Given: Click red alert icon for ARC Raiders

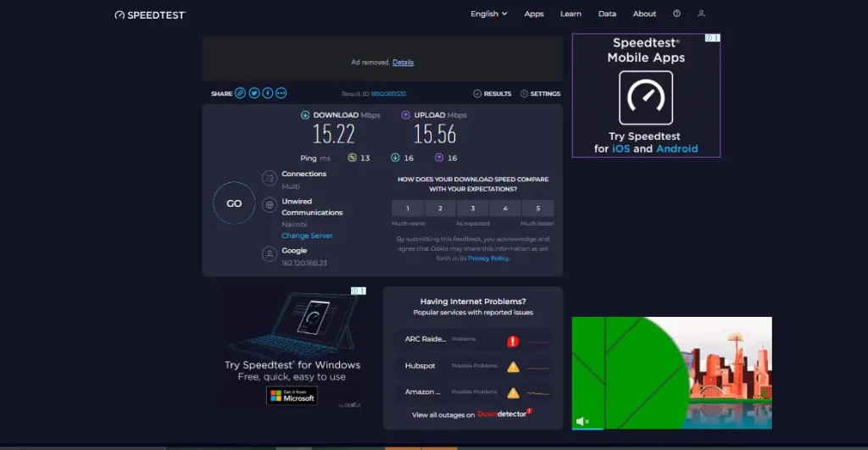Looking at the screenshot, I should tap(513, 341).
